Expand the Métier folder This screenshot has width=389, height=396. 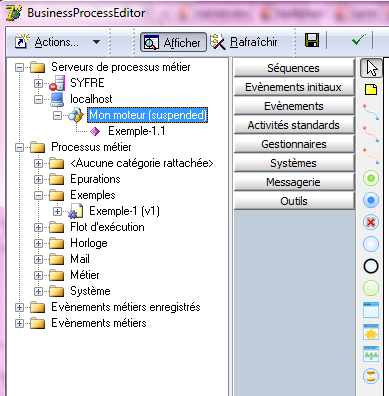click(38, 275)
